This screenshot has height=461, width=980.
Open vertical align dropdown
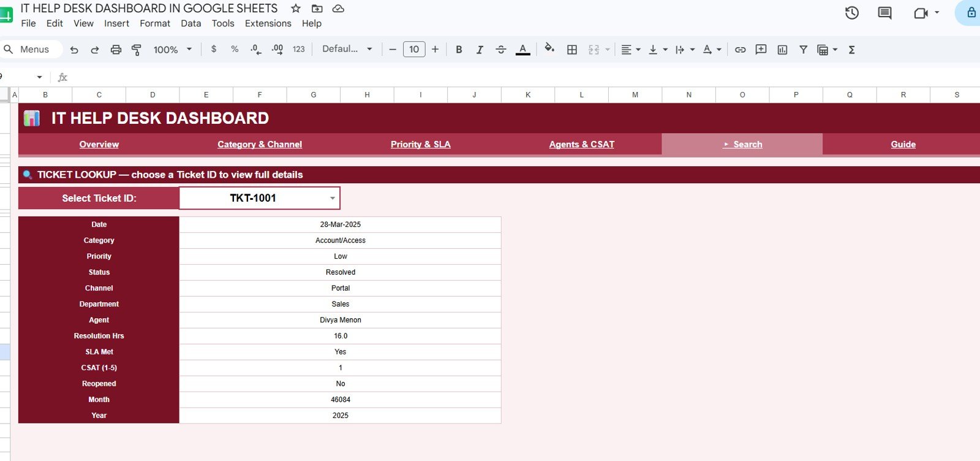[x=658, y=50]
